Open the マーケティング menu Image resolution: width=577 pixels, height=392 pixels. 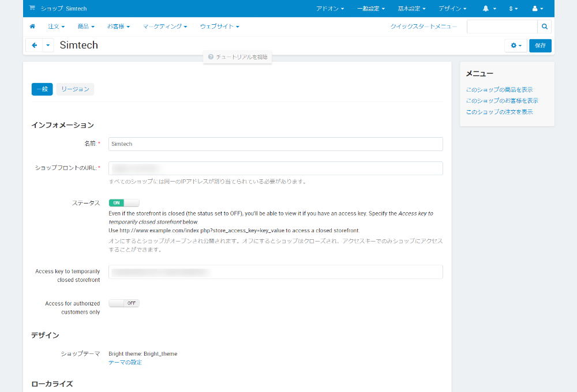pyautogui.click(x=165, y=27)
